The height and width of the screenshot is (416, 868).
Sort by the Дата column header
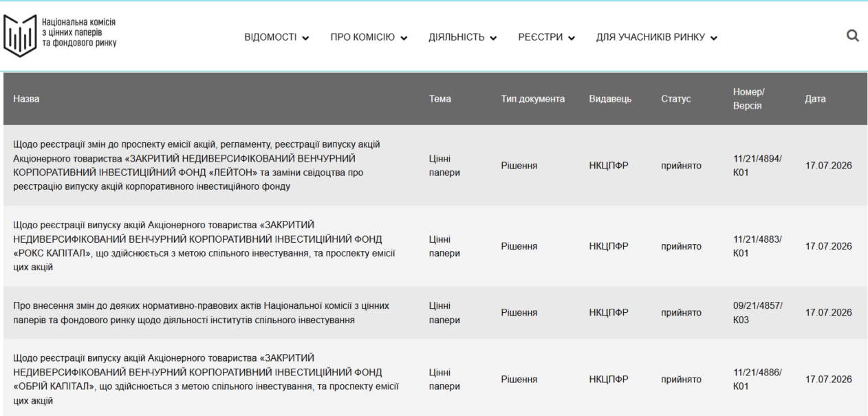coord(815,99)
